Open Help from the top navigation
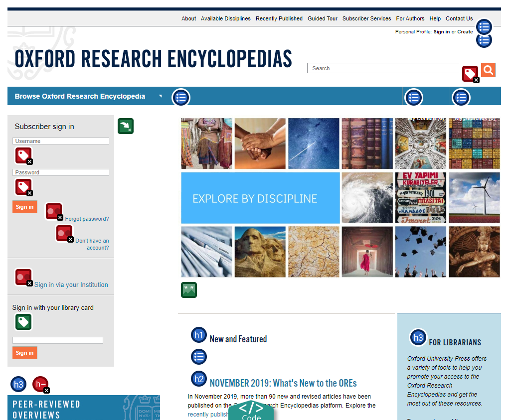Image resolution: width=510 pixels, height=420 pixels. (435, 18)
